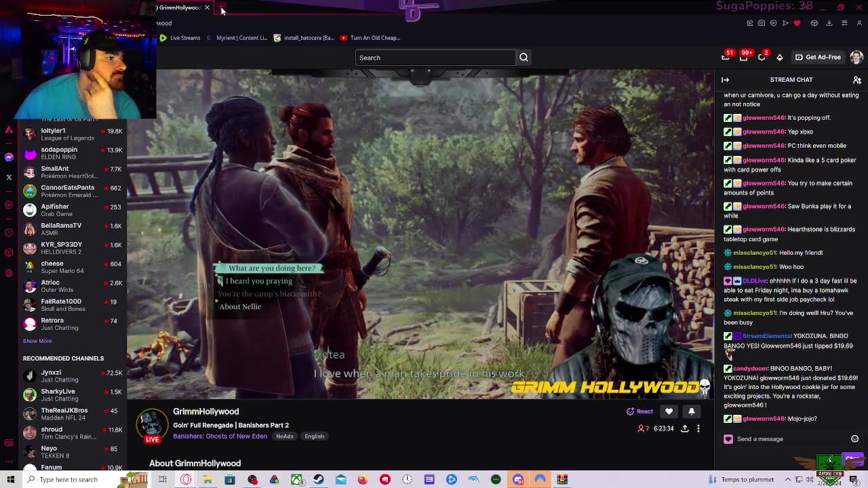Open the Bits diamond icon
Viewport: 868px width, 488px height.
pyautogui.click(x=780, y=58)
